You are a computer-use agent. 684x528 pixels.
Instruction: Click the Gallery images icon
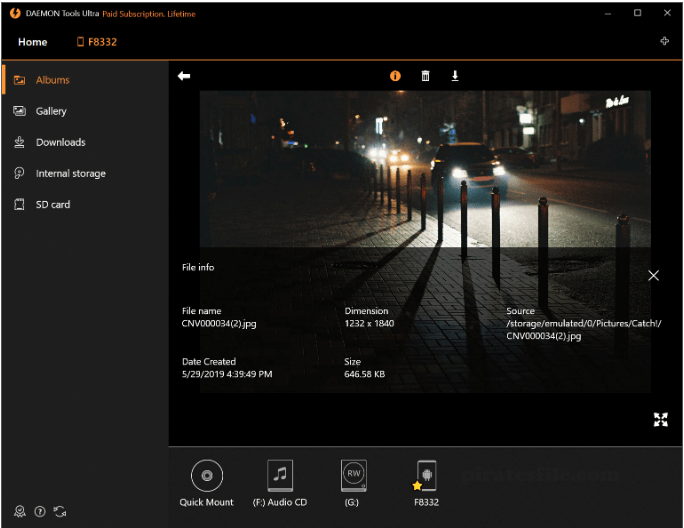(x=19, y=111)
